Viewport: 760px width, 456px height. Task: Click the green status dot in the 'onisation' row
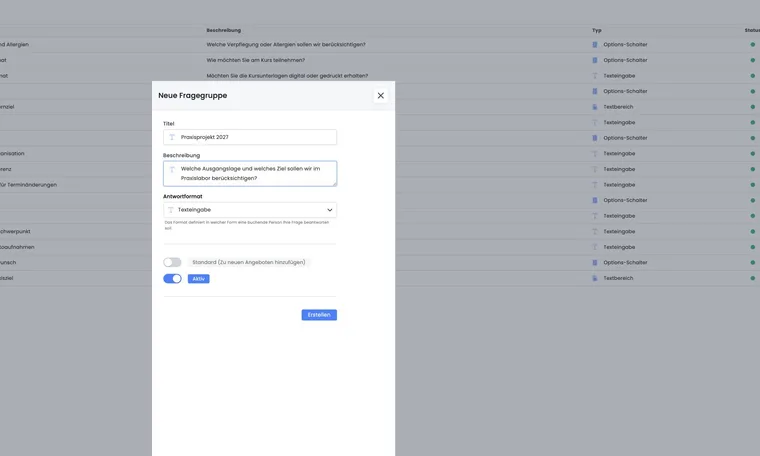coord(753,154)
